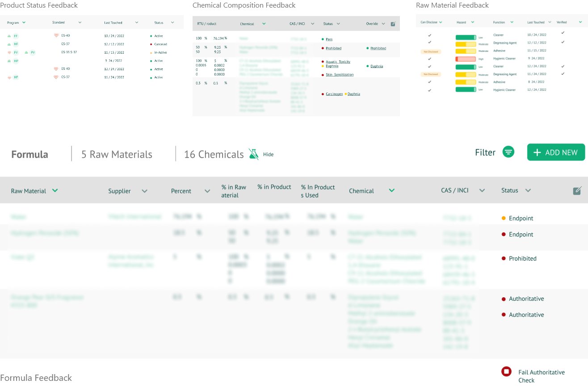The height and width of the screenshot is (388, 588).
Task: Select the 16 Chemicals tab
Action: coord(214,155)
